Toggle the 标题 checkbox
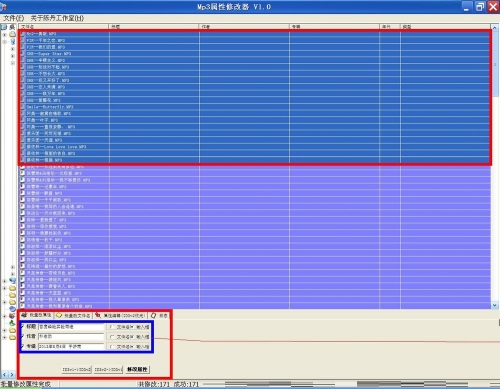Image resolution: width=500 pixels, height=389 pixels. (x=23, y=327)
